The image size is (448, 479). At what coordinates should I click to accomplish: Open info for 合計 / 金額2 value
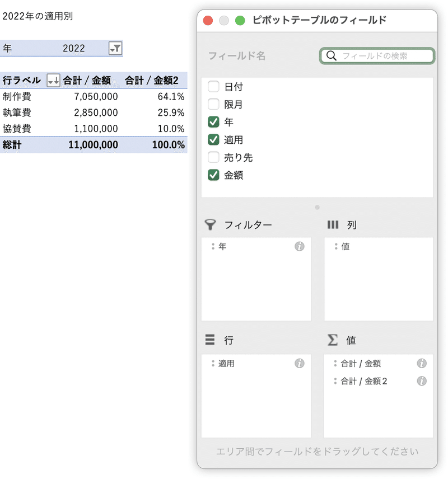coord(422,381)
